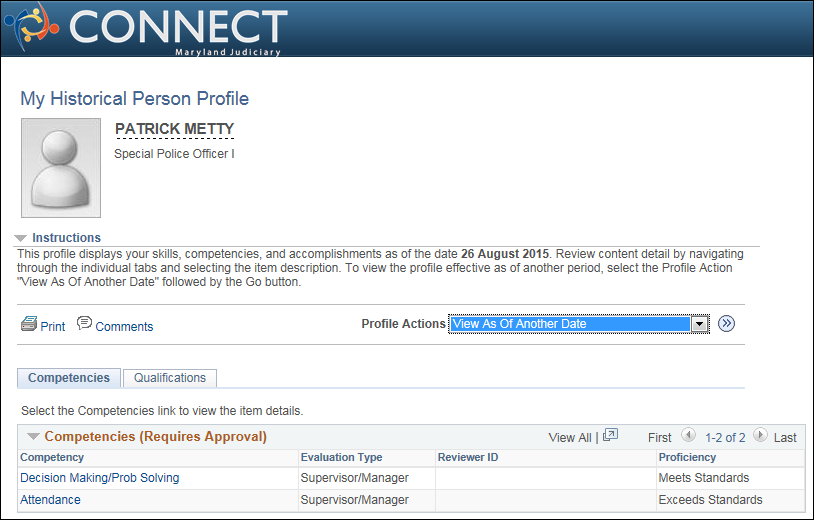The width and height of the screenshot is (814, 520).
Task: Collapse the Competencies (Requires Approval) section
Action: [33, 436]
